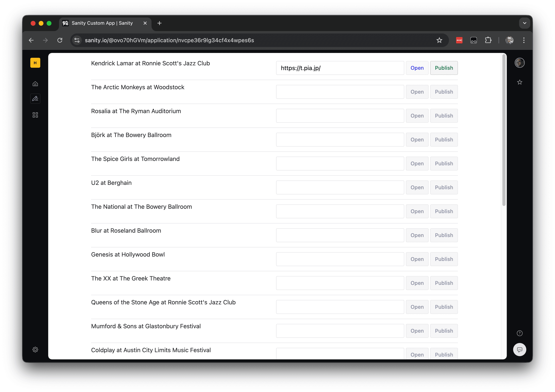Open Chrome three-dot menu
The image size is (555, 392).
(524, 40)
